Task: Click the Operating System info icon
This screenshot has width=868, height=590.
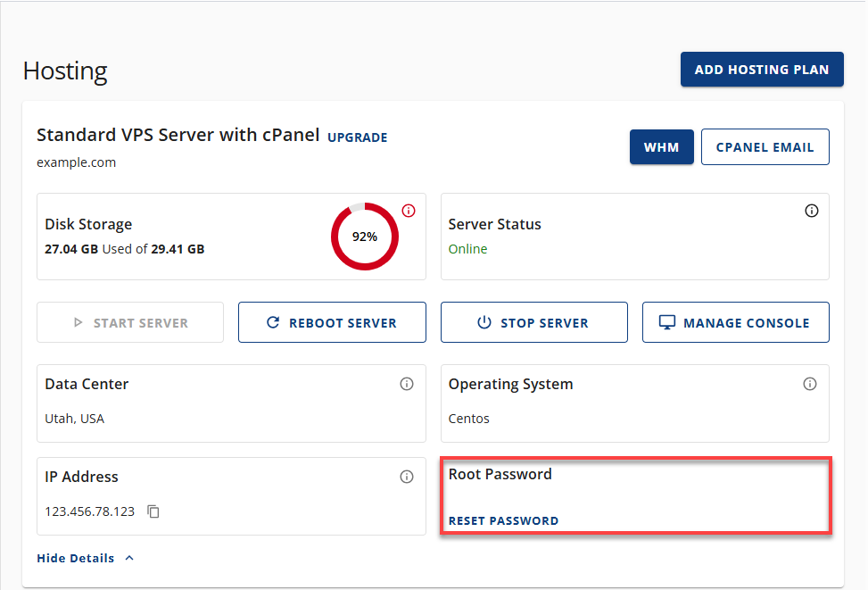Action: pos(810,384)
